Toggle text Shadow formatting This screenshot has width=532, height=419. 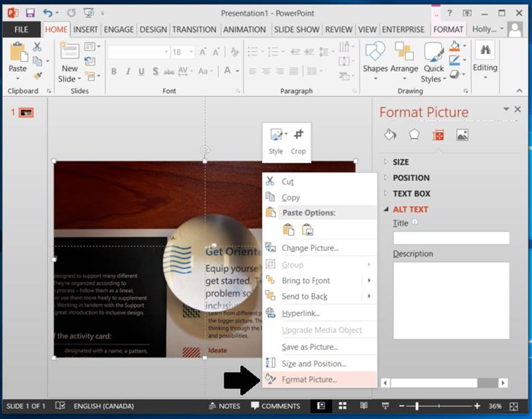pos(156,71)
